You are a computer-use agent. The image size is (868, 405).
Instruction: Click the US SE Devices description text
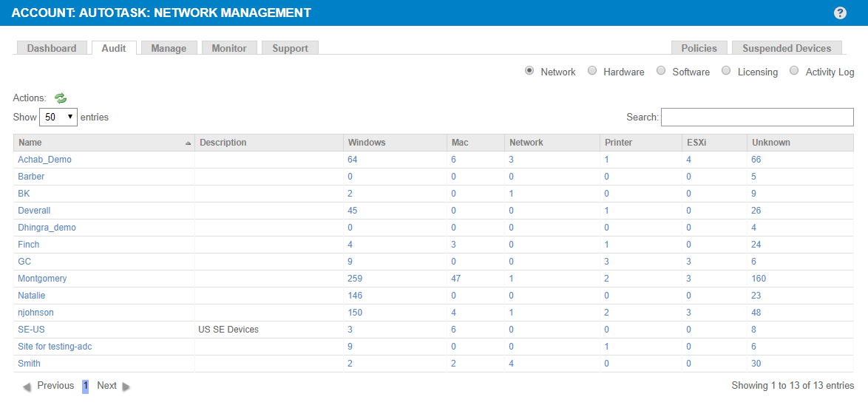coord(228,329)
